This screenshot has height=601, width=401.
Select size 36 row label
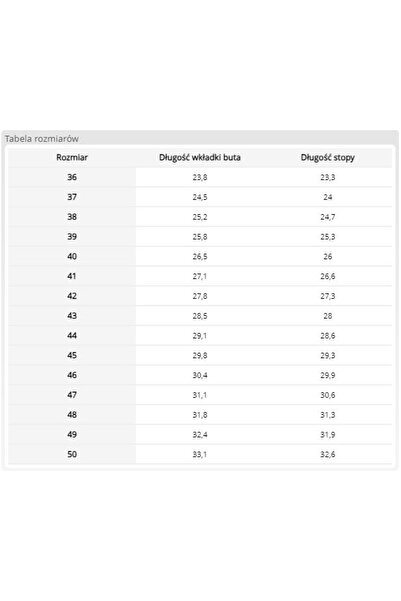click(72, 177)
